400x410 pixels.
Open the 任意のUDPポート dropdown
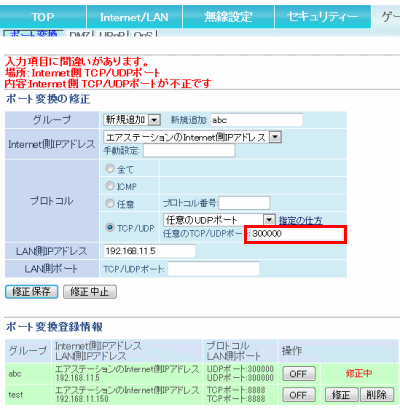[x=219, y=220]
